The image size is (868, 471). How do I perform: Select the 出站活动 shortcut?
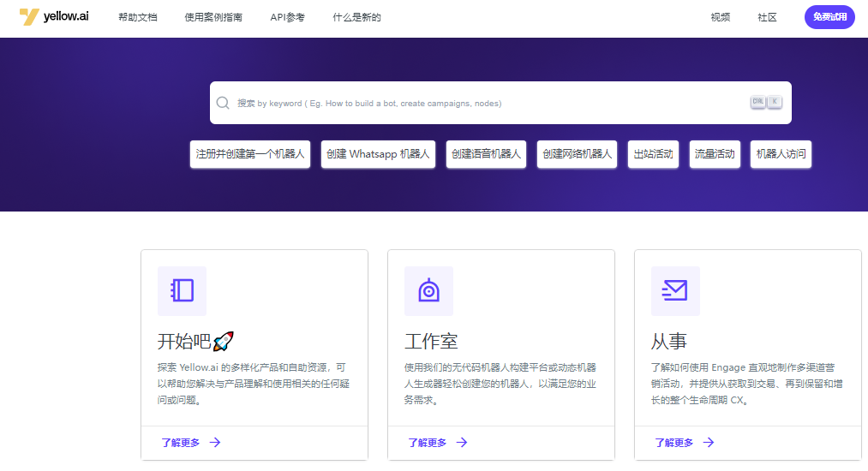coord(653,154)
